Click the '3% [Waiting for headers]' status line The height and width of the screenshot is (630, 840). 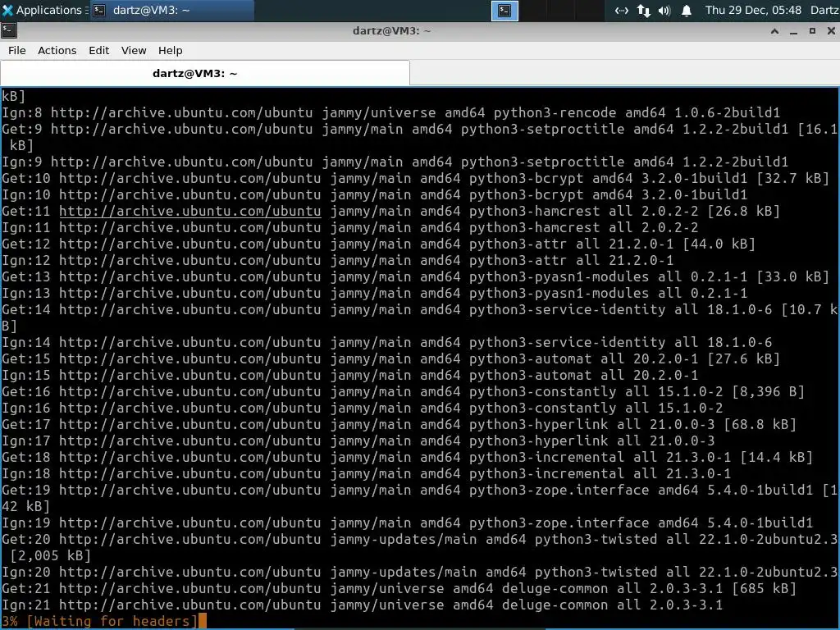click(99, 621)
